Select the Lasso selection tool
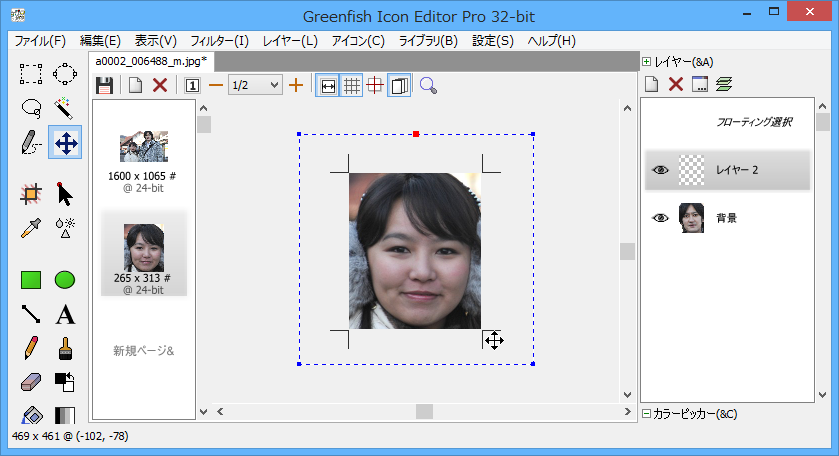The height and width of the screenshot is (456, 839). tap(31, 107)
